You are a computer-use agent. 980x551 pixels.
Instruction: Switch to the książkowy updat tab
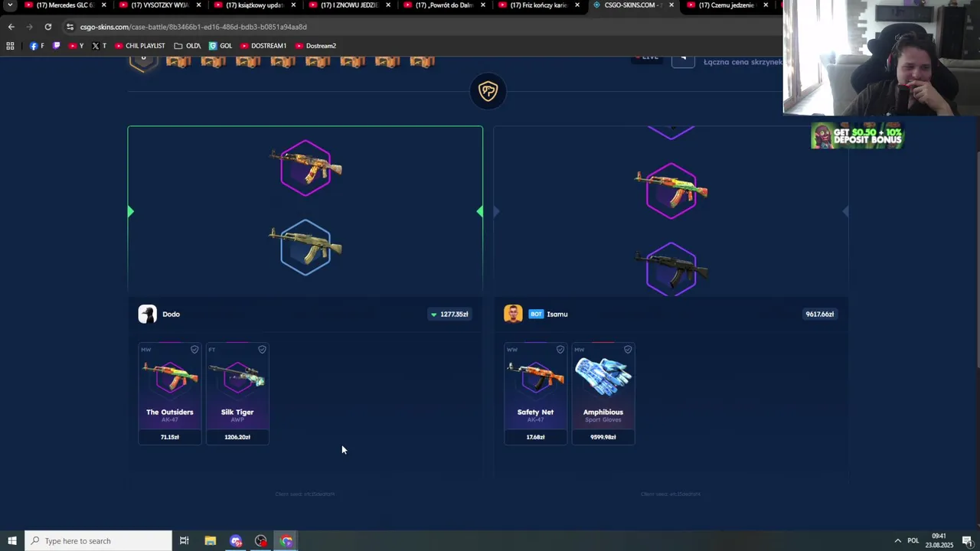(254, 5)
